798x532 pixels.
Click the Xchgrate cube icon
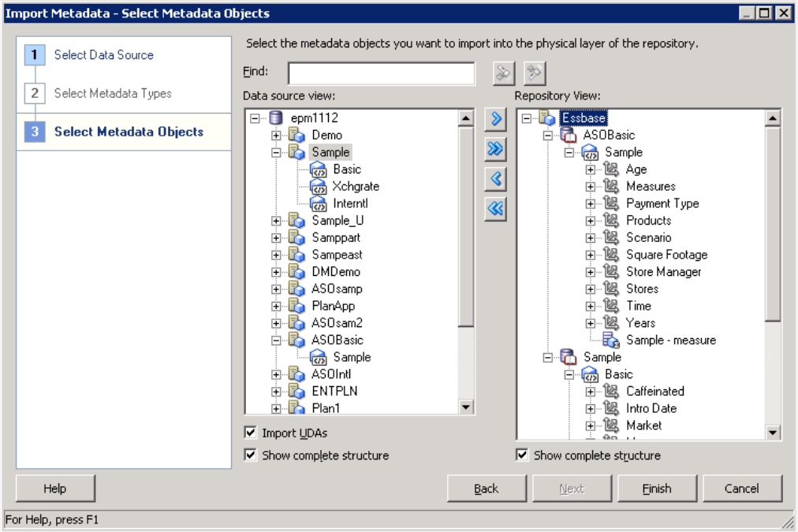pyautogui.click(x=319, y=187)
